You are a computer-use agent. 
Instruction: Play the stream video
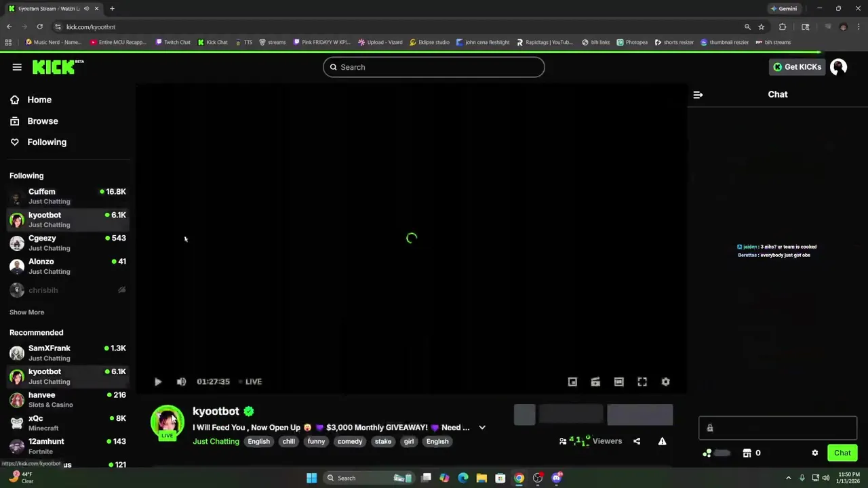click(x=158, y=382)
